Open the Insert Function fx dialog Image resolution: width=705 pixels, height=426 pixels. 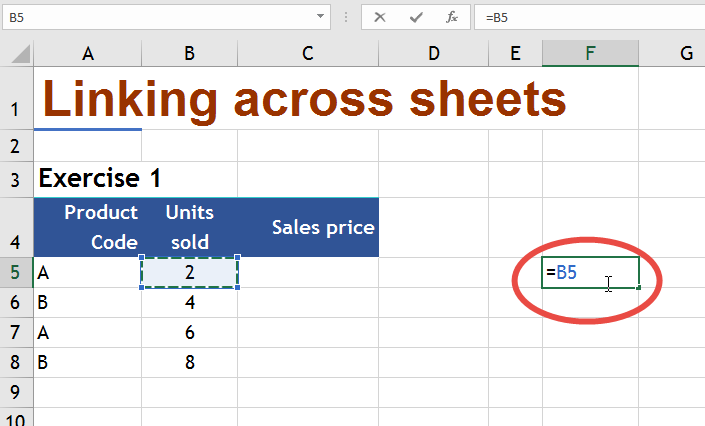[x=452, y=17]
